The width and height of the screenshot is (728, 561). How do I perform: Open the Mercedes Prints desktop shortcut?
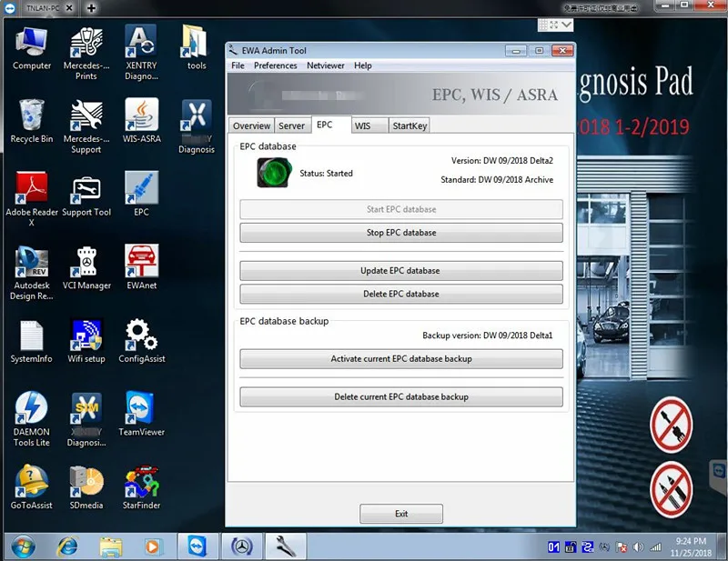[x=86, y=54]
